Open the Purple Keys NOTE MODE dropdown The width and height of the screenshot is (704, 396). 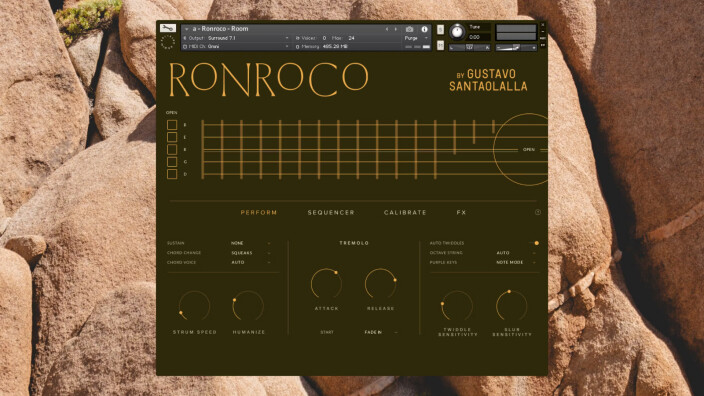click(516, 262)
